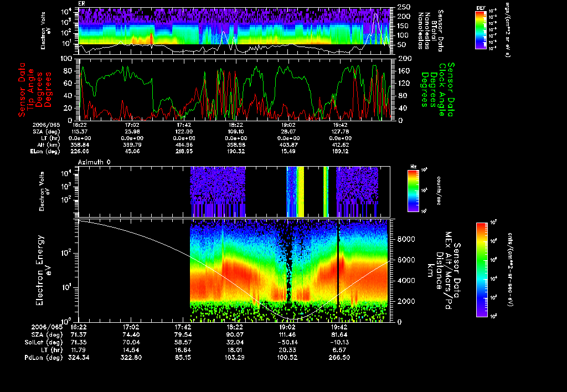Screen dimensions: 567x392
Task: Click the Alt value 399.79
Action: point(132,145)
